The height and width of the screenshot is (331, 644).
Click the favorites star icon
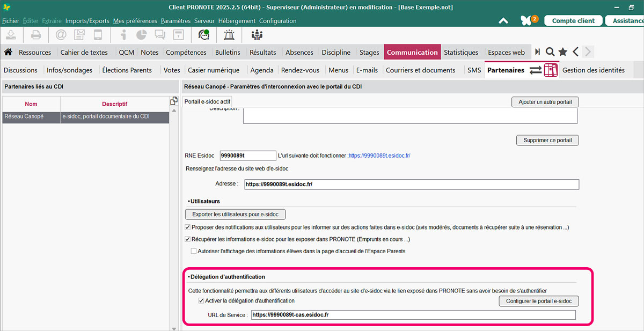pos(563,52)
